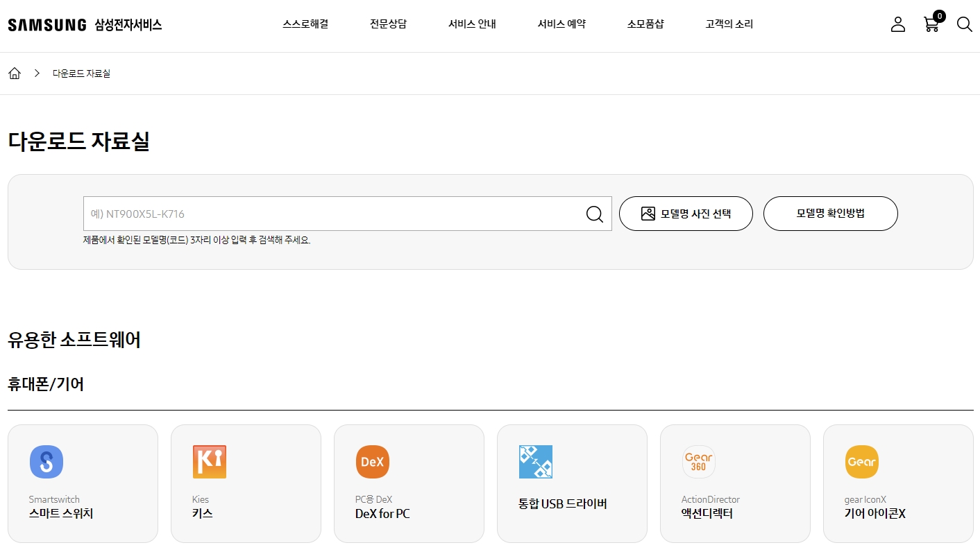This screenshot has width=980, height=552.
Task: Open the 통합 USB 드라이버 card title
Action: tap(563, 503)
